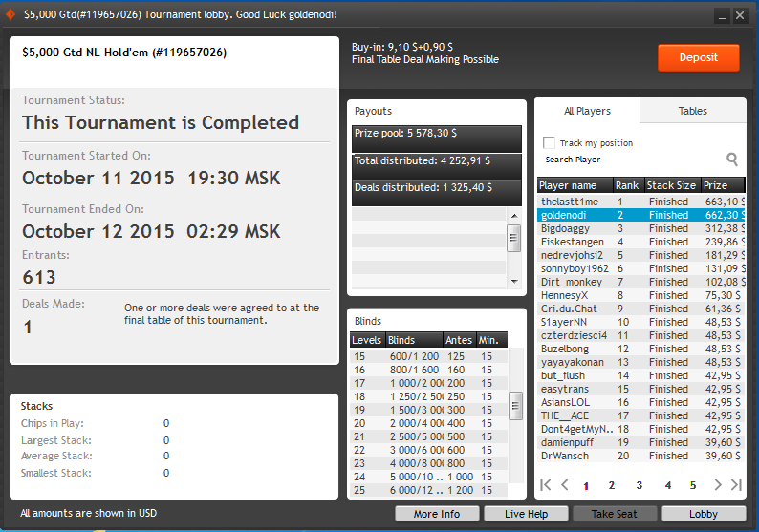Open Live Help
Image resolution: width=759 pixels, height=532 pixels.
pos(526,514)
